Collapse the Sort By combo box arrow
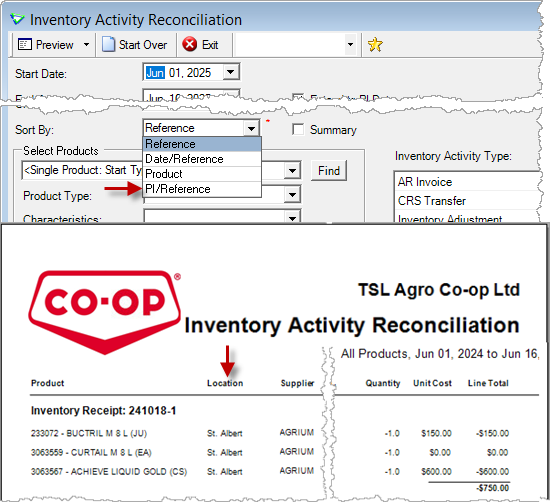This screenshot has width=550, height=502. (x=251, y=128)
